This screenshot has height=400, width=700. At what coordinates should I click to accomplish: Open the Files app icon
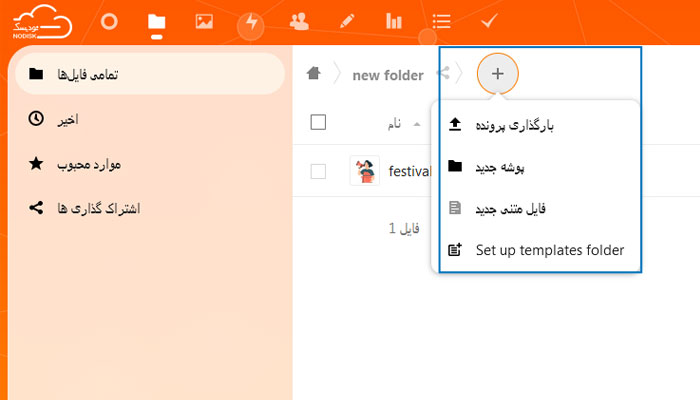157,21
